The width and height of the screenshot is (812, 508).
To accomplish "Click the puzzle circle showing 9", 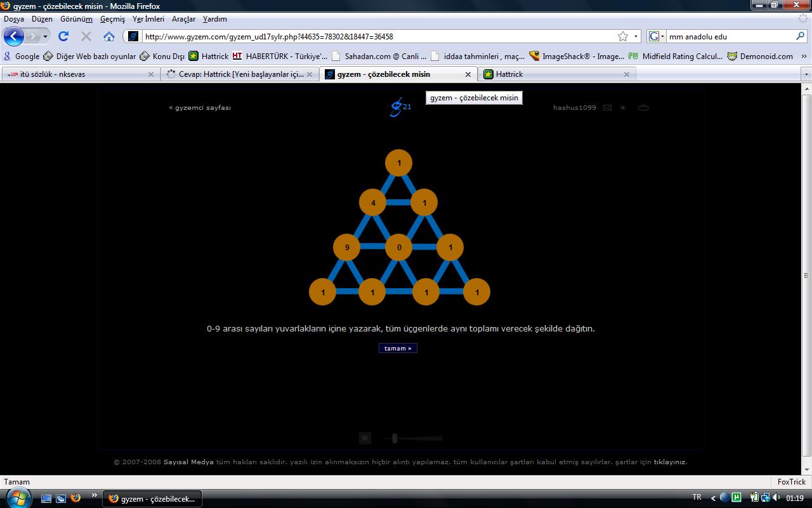I will click(347, 247).
